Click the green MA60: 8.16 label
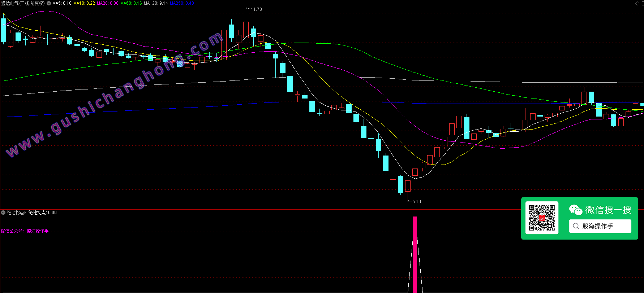 click(x=131, y=3)
